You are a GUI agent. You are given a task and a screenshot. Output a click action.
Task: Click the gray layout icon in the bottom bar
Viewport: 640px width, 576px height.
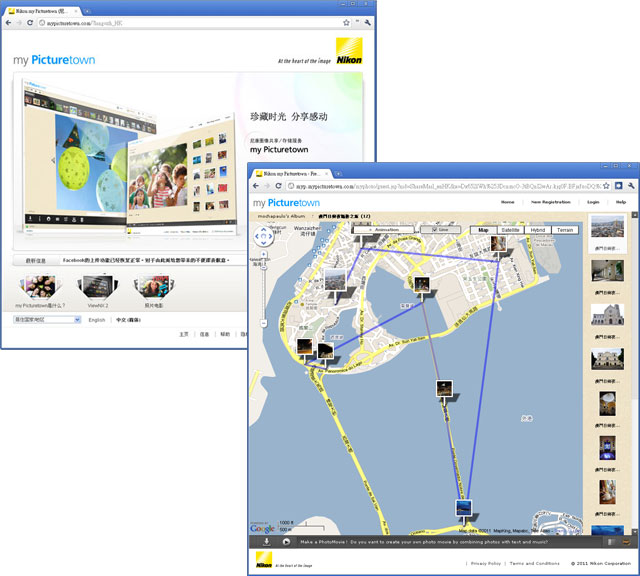[611, 542]
